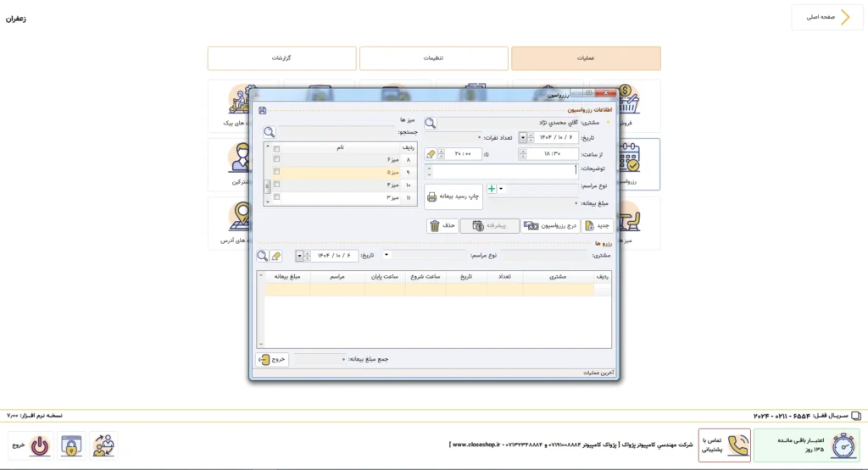Click the search magnifier in رزرو ها filter row

click(x=263, y=256)
